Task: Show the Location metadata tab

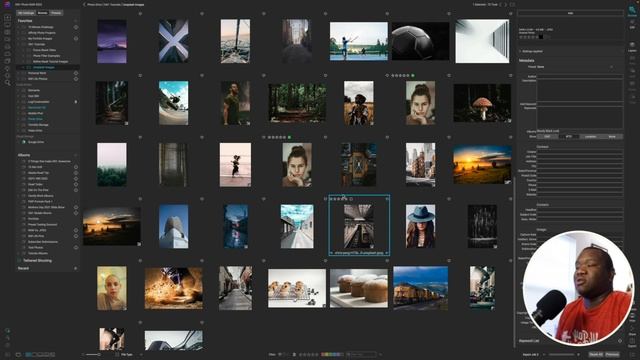Action: 590,137
